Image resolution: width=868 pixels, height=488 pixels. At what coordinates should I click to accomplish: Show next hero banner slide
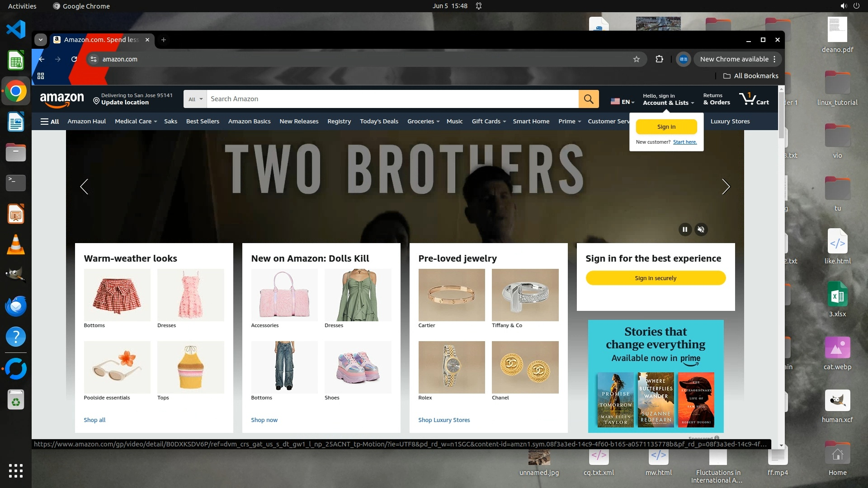[726, 187]
